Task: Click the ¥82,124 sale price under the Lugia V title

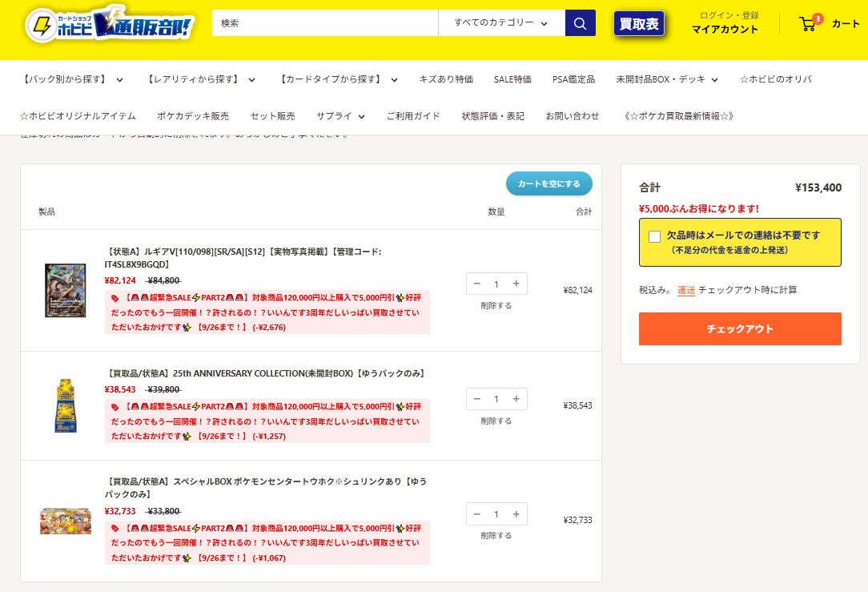Action: coord(120,280)
